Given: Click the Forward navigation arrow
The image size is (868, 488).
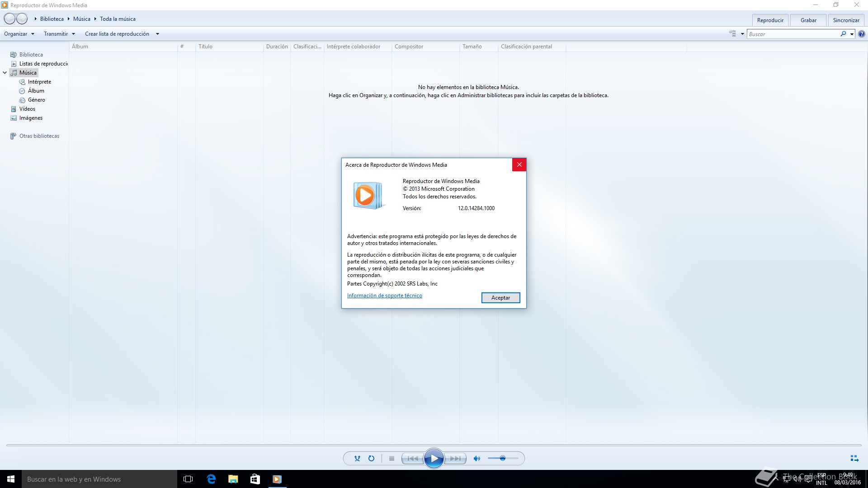Looking at the screenshot, I should pos(22,19).
